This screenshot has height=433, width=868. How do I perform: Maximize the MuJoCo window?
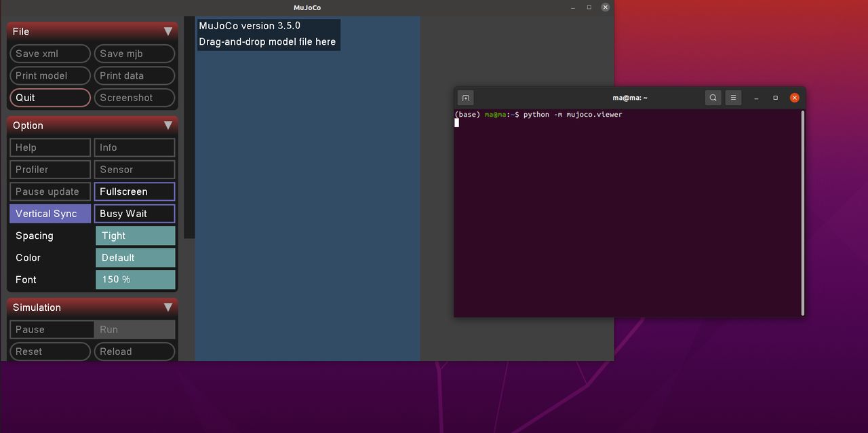[589, 7]
